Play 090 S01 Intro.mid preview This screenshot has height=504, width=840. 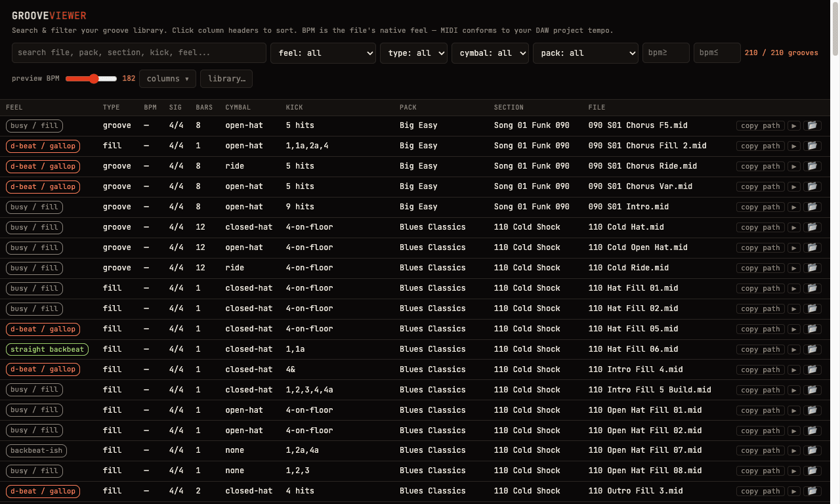794,207
